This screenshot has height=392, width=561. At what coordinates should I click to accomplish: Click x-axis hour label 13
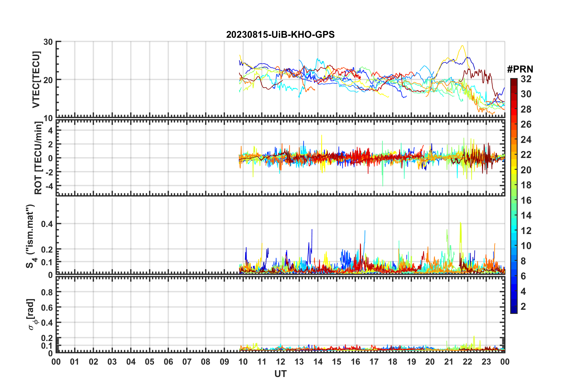(x=299, y=362)
